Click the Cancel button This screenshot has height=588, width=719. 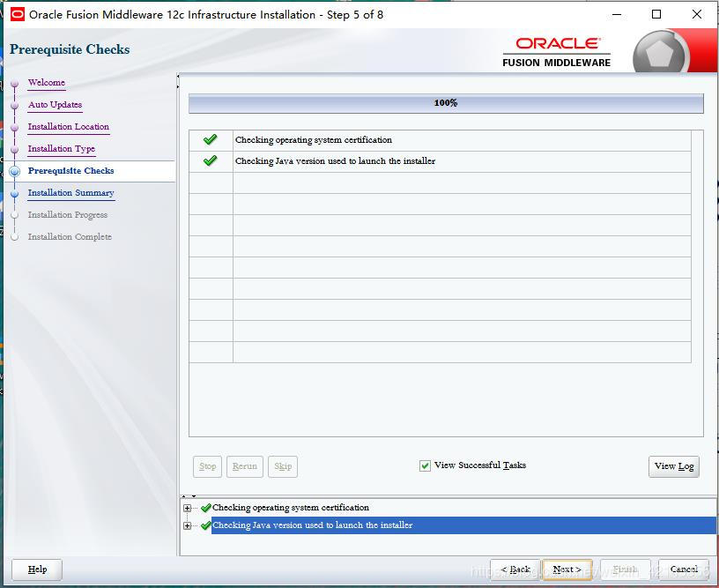pos(683,569)
